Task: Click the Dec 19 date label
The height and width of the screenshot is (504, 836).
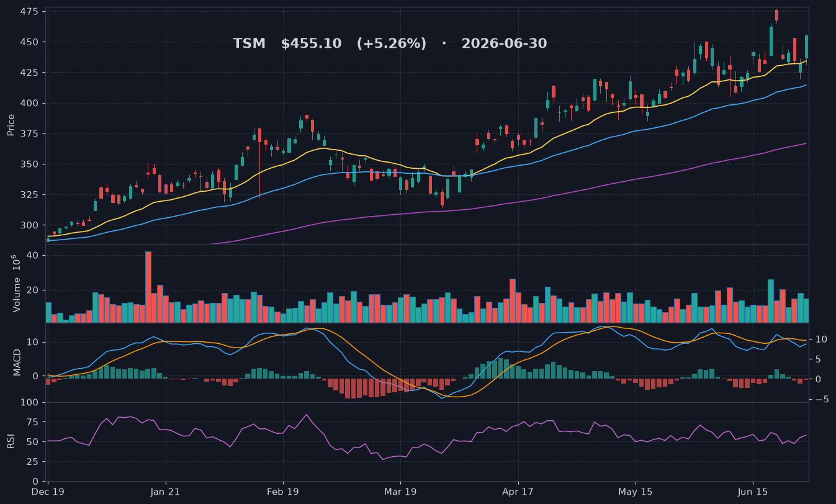Action: 48,492
